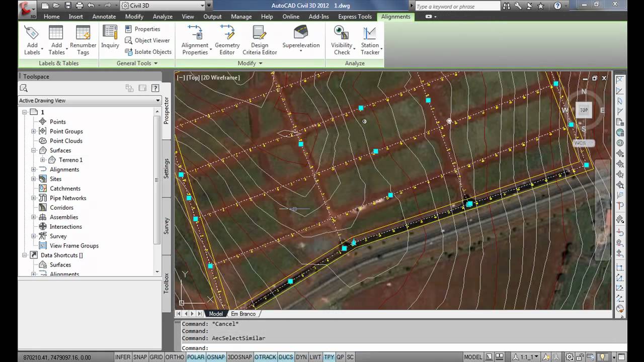Select Catchments in the Prospector tree
The height and width of the screenshot is (362, 644).
click(x=65, y=189)
